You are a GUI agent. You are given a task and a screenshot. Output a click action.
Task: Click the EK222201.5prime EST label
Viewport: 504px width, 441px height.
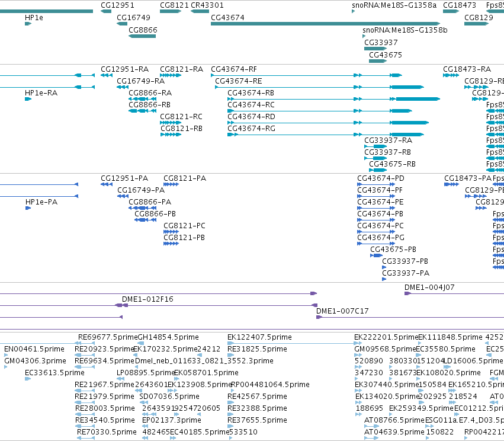(x=386, y=337)
